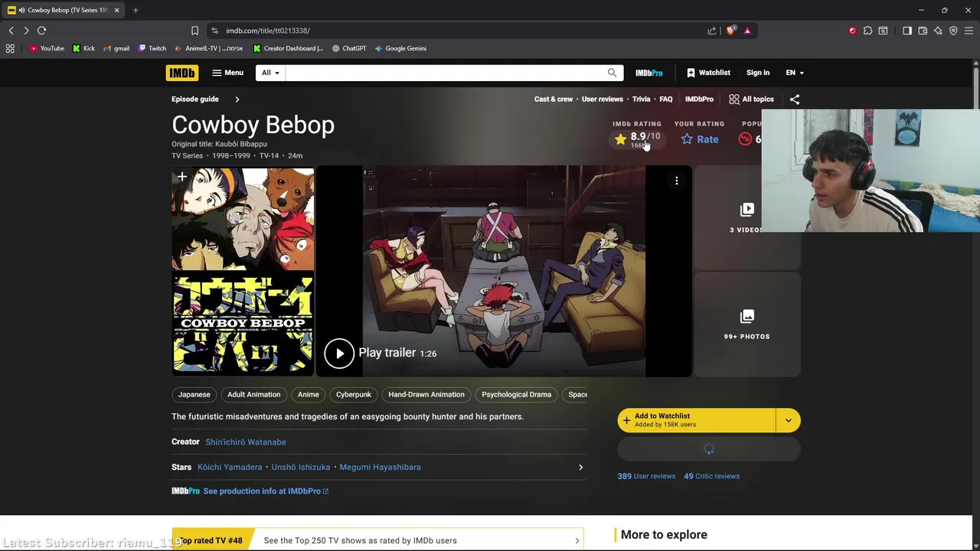Open star Kôichi Yamadera
This screenshot has width=980, height=551.
tap(230, 467)
